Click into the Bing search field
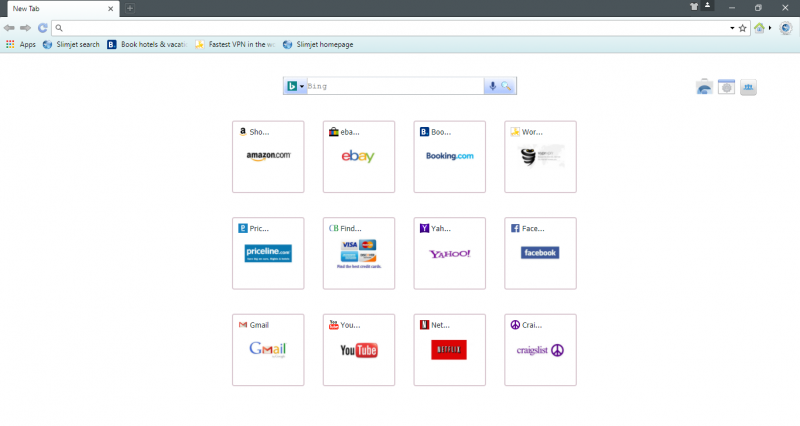 [x=395, y=86]
